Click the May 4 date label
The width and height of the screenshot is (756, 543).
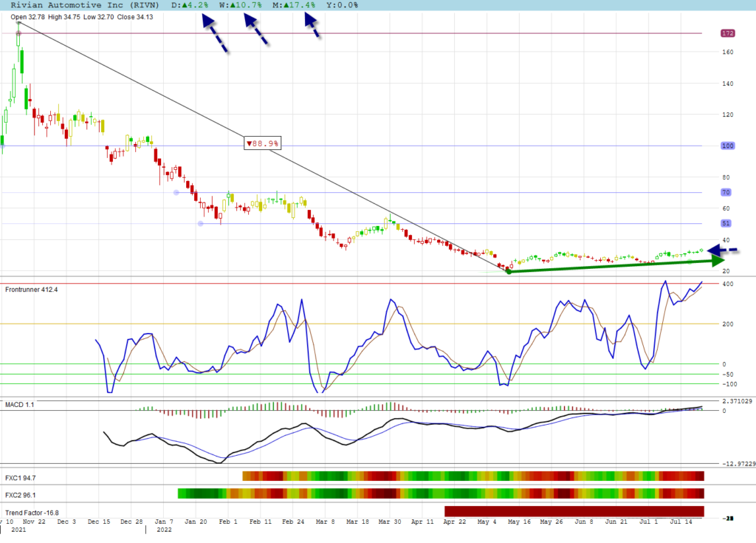coord(487,522)
